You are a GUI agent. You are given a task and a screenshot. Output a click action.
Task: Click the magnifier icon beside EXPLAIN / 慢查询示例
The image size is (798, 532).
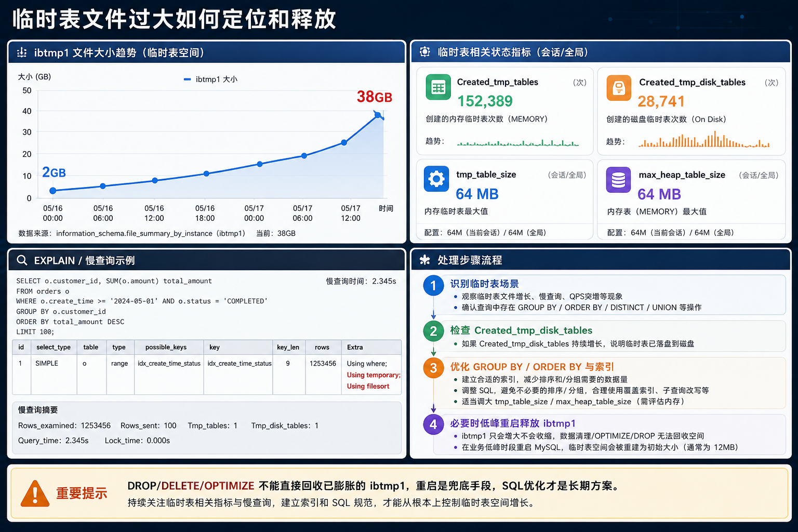point(22,260)
